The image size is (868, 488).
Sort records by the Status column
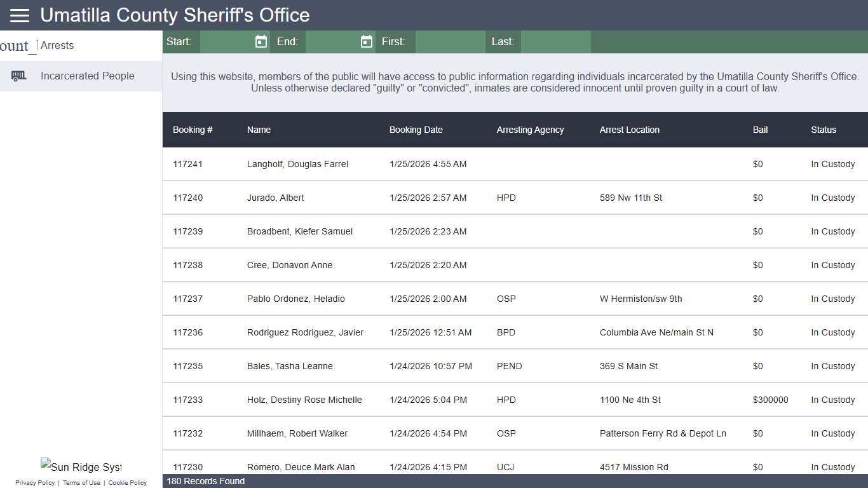[x=824, y=130]
